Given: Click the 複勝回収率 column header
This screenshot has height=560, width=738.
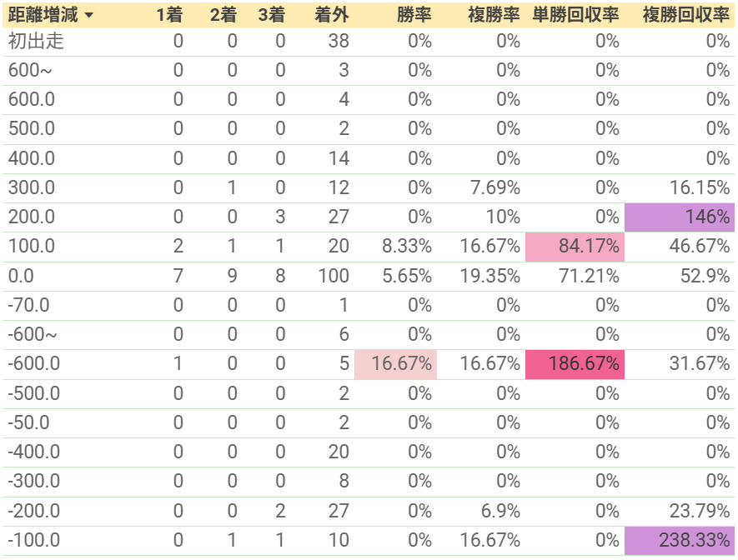Looking at the screenshot, I should coord(685,16).
